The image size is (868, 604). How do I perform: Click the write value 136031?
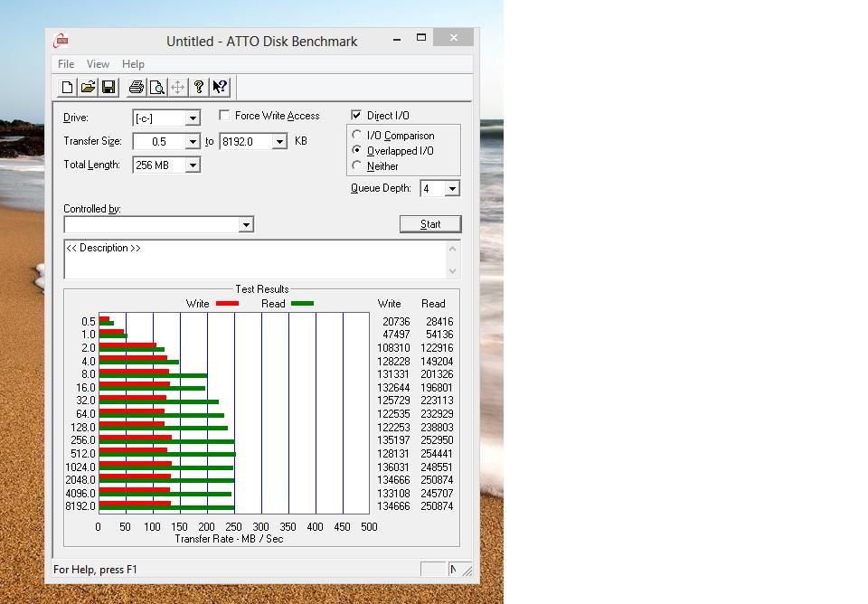coord(393,467)
